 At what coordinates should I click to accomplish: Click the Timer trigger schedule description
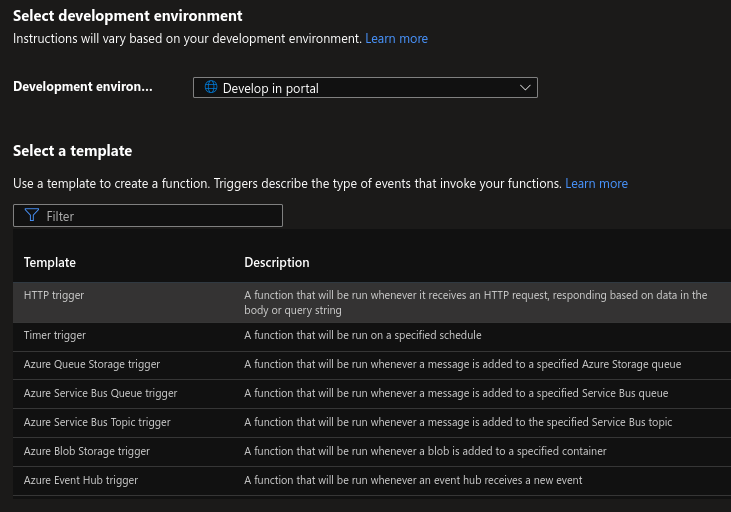coord(363,335)
